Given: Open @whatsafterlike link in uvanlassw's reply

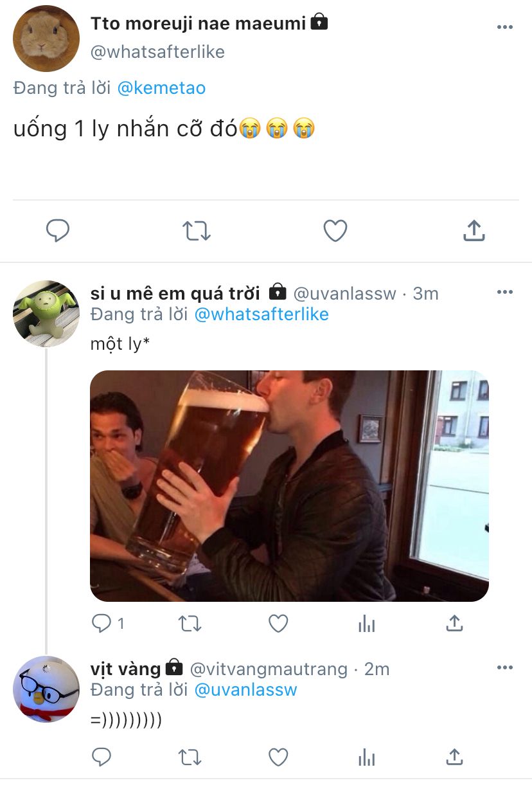Looking at the screenshot, I should 261,314.
